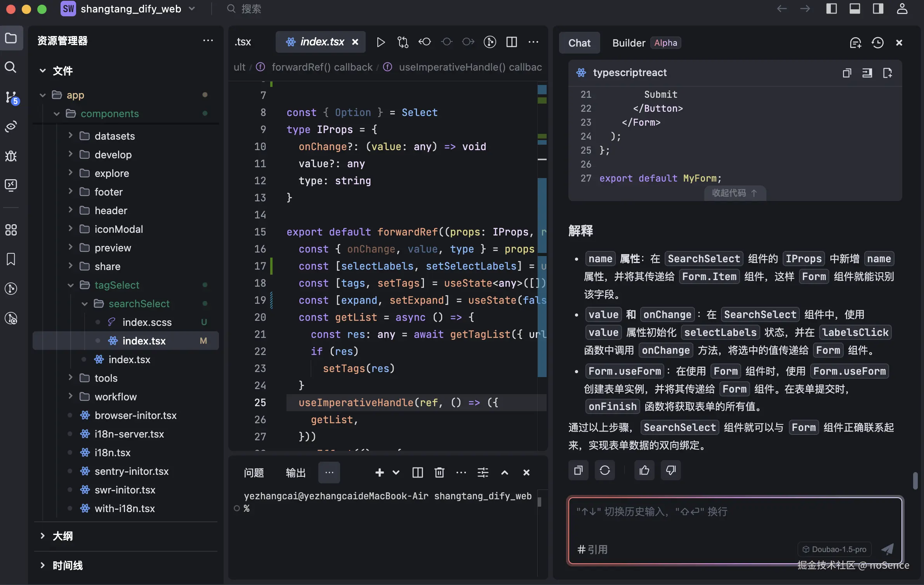Select the Debug icon in activity bar
Viewport: 924px width, 585px height.
pos(11,156)
